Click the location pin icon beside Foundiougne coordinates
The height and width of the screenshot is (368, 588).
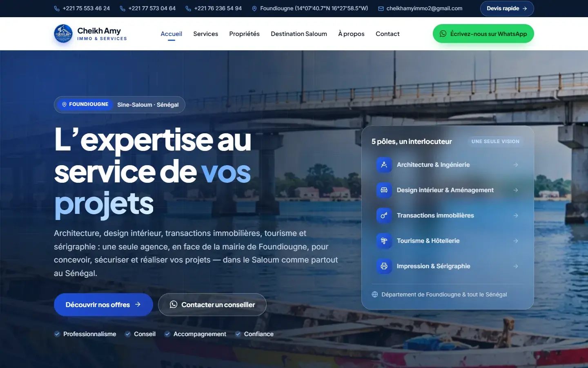click(254, 9)
